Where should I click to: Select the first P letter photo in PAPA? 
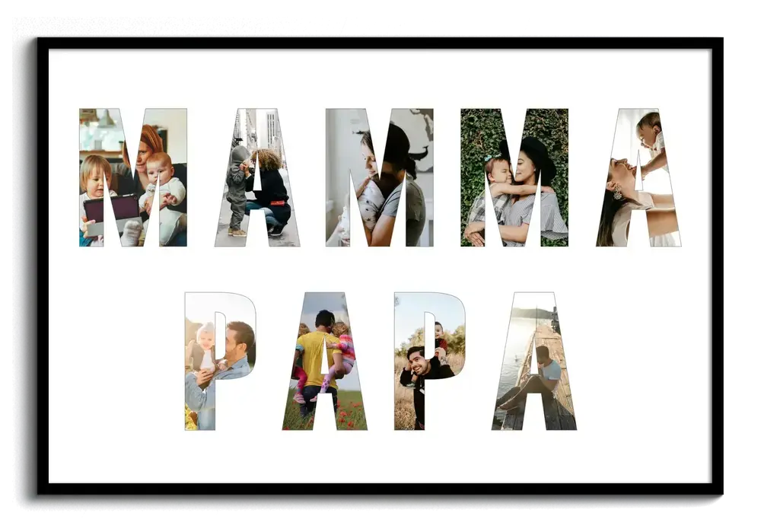(221, 362)
